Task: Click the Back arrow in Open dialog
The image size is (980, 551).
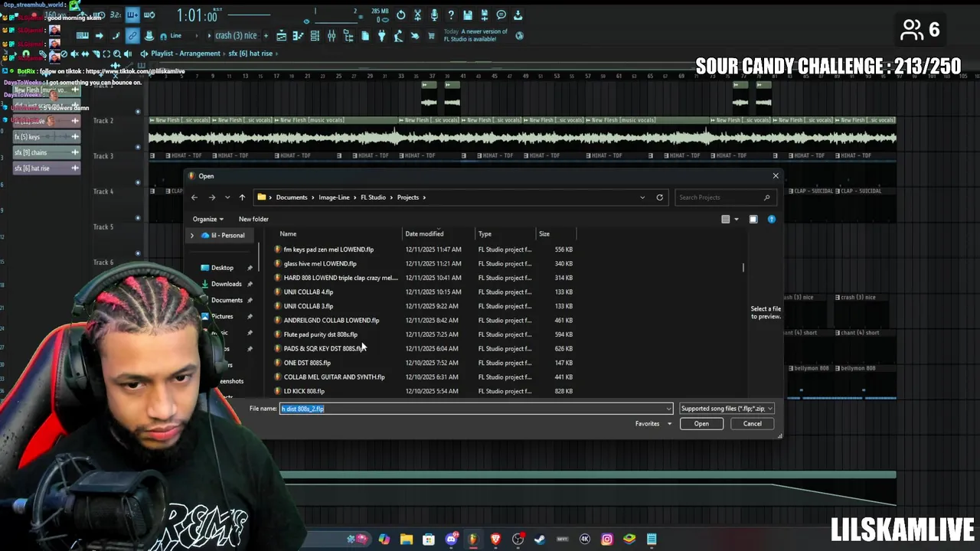Action: point(194,197)
